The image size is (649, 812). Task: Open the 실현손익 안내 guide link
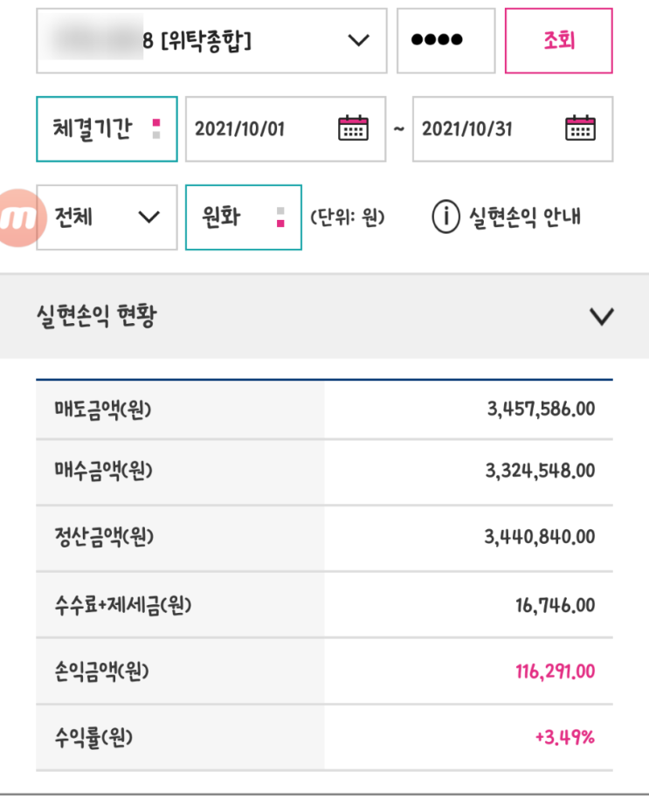(524, 217)
